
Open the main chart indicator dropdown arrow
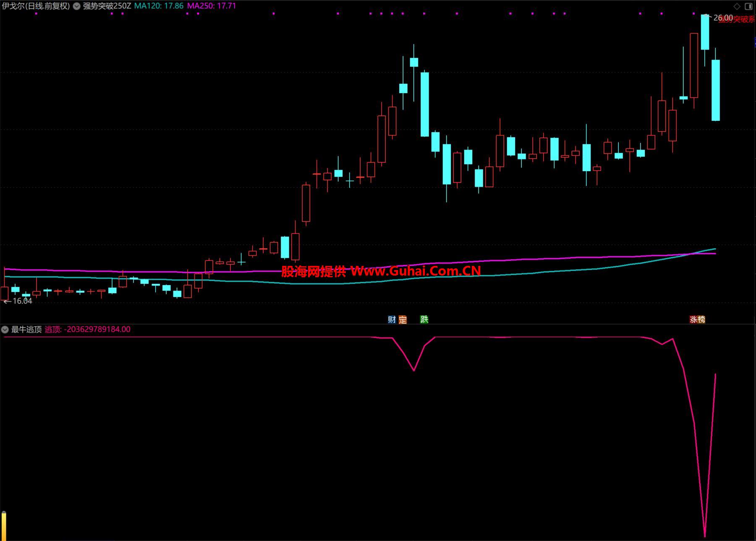(76, 6)
